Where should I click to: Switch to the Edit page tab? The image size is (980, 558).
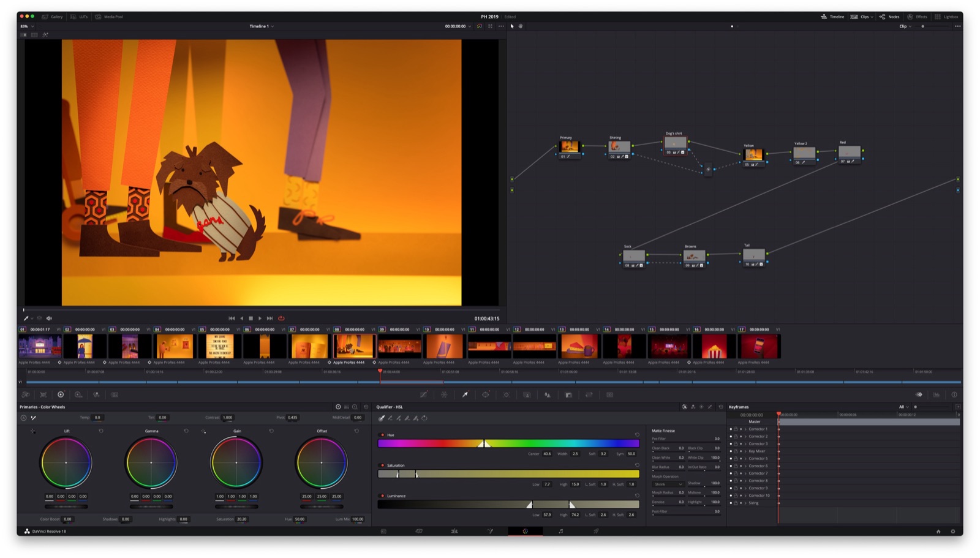click(454, 531)
